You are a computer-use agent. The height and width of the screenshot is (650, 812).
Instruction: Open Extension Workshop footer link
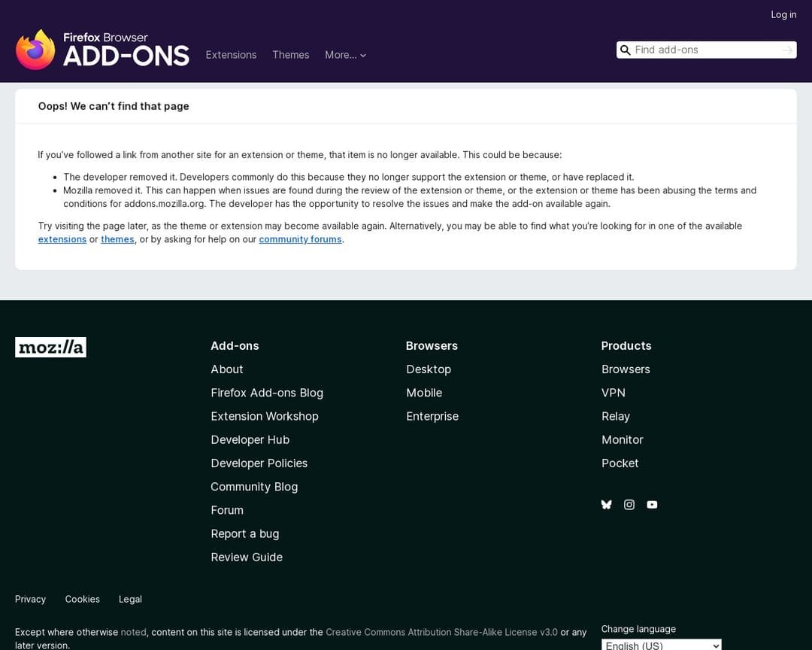[265, 416]
